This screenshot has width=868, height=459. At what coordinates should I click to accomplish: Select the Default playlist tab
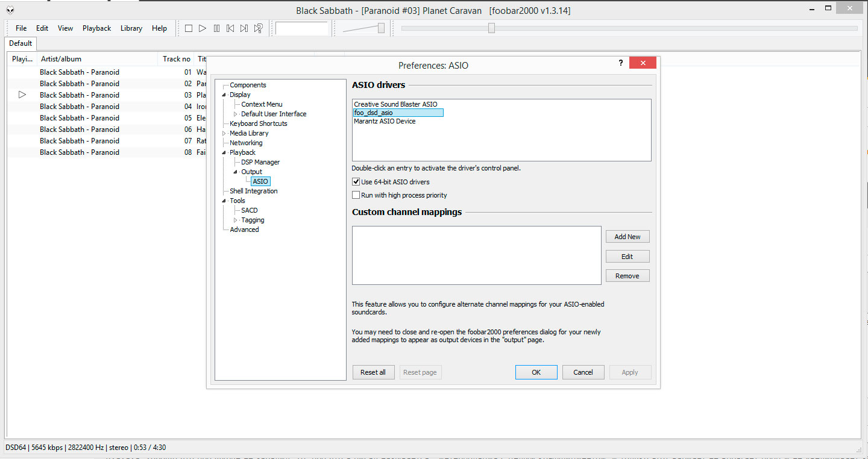(20, 43)
